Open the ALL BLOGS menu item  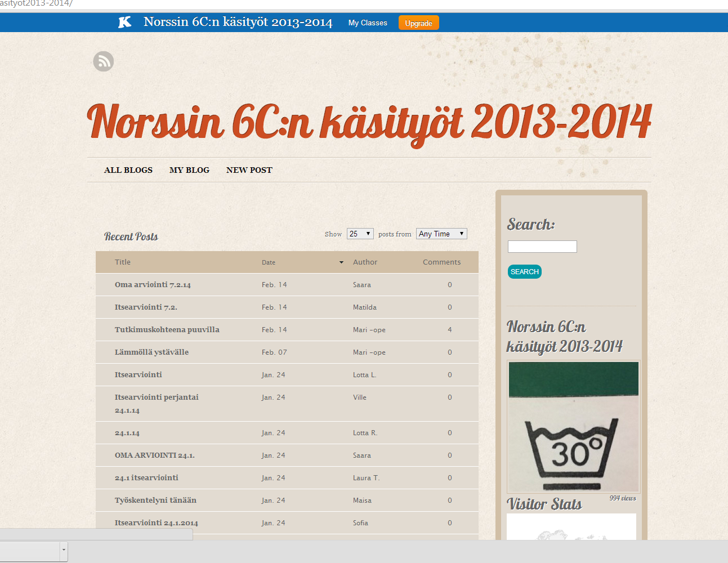pos(128,170)
